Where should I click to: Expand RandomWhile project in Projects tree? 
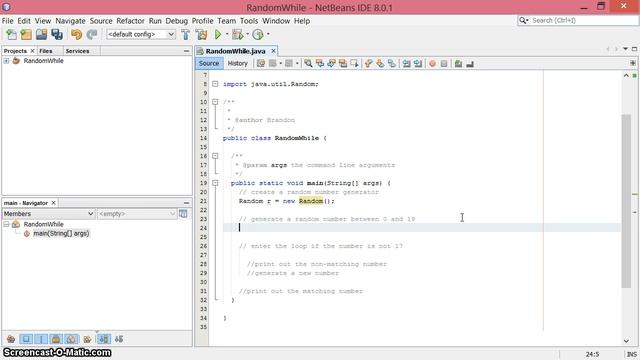[x=7, y=61]
